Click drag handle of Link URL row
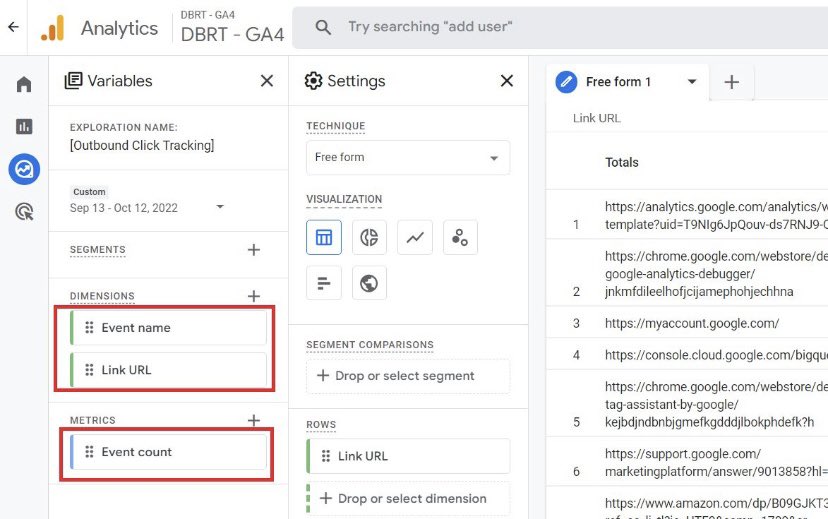The image size is (828, 519). pos(326,456)
